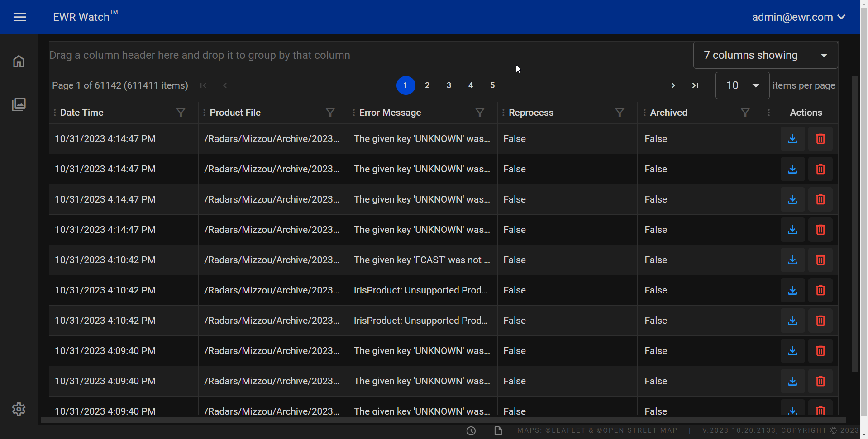868x439 pixels.
Task: Delete the second 4:09:40 PM row
Action: tap(820, 381)
